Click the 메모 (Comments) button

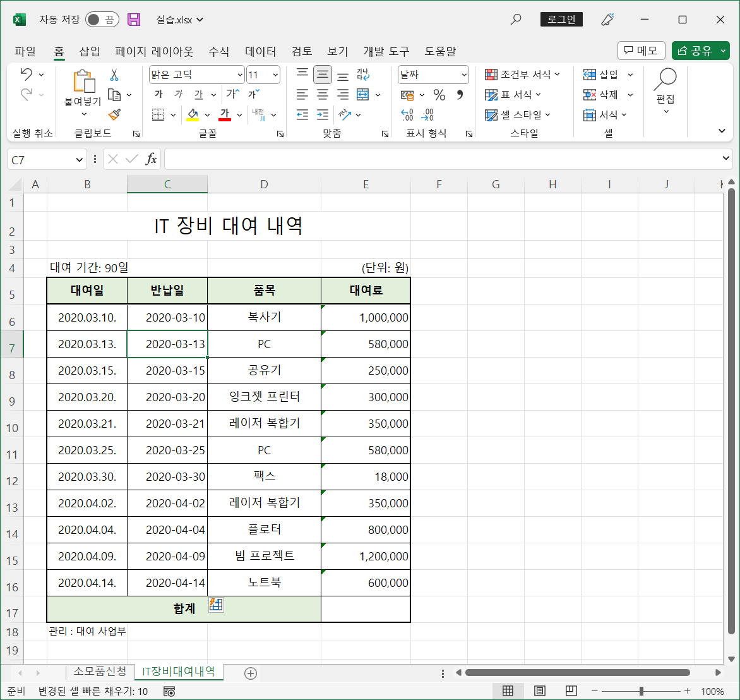point(642,51)
